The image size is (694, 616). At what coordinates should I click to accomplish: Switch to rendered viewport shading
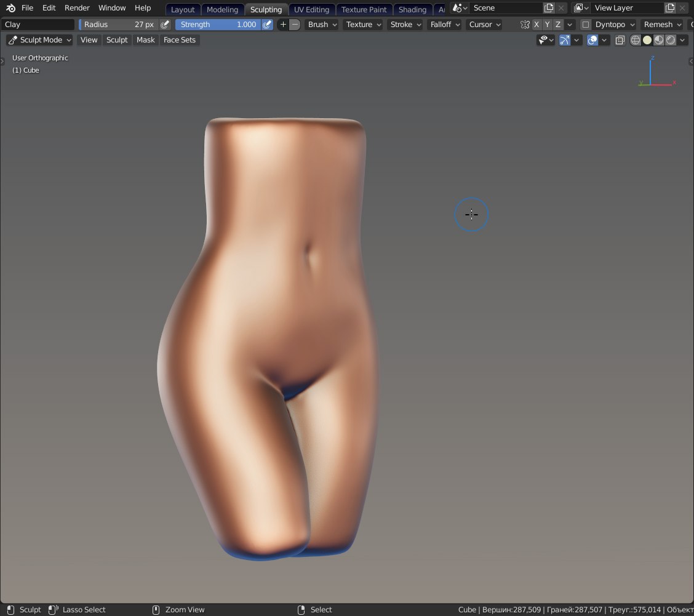tap(671, 40)
